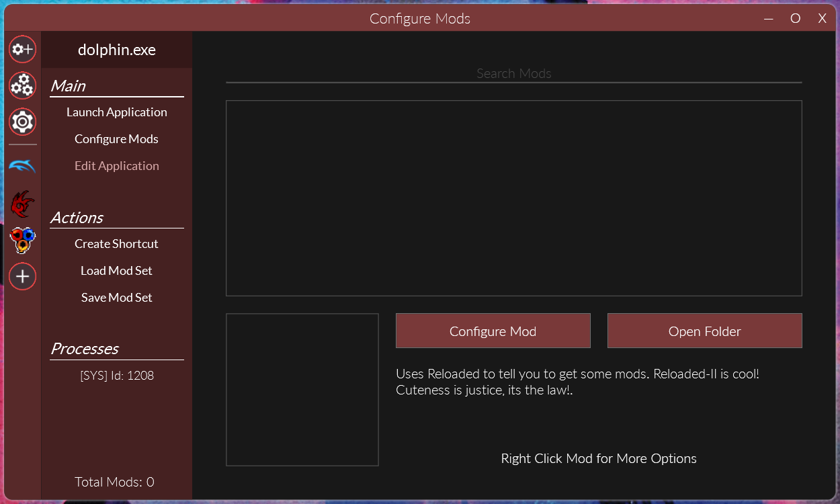Open the manage mods triple-gear icon
Screen dimensions: 840x504
coord(22,85)
